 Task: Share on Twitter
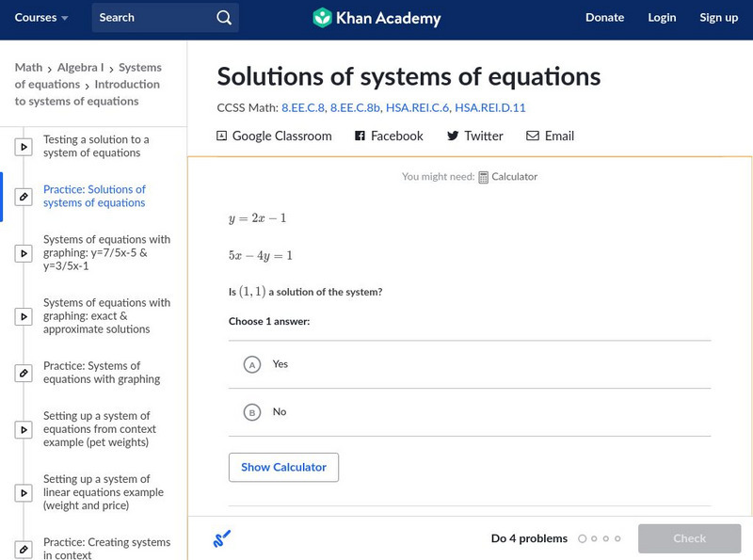click(453, 136)
